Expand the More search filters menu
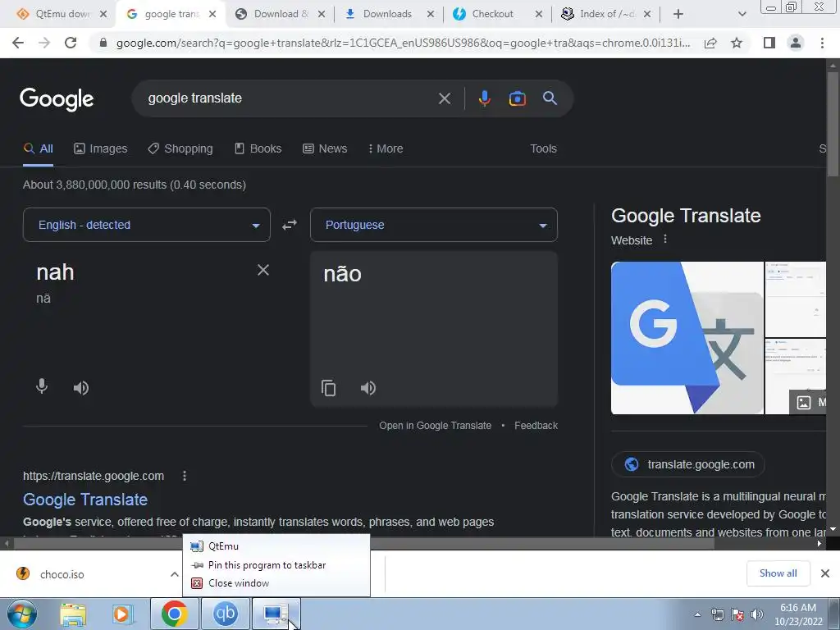840x630 pixels. (386, 149)
